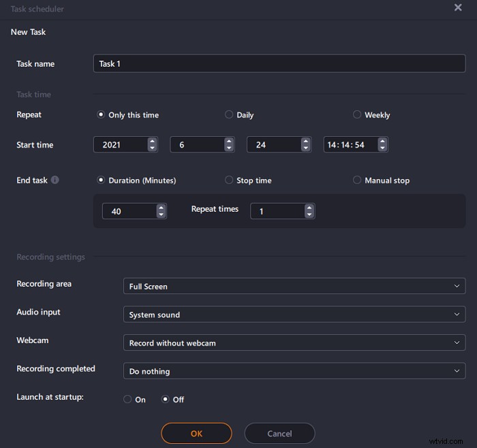
Task: Select the Stop time end option
Action: pyautogui.click(x=229, y=180)
